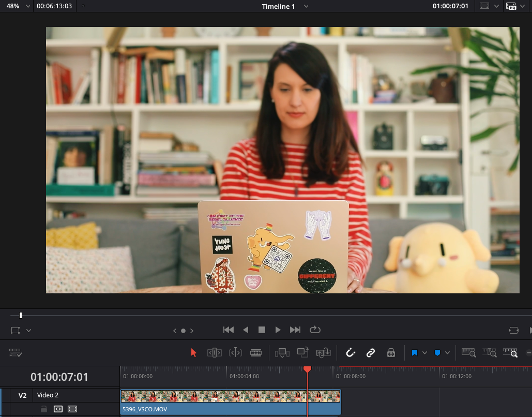Viewport: 532px width, 417px height.
Task: Disable the Video 2 track filmstrip icon
Action: click(x=72, y=409)
